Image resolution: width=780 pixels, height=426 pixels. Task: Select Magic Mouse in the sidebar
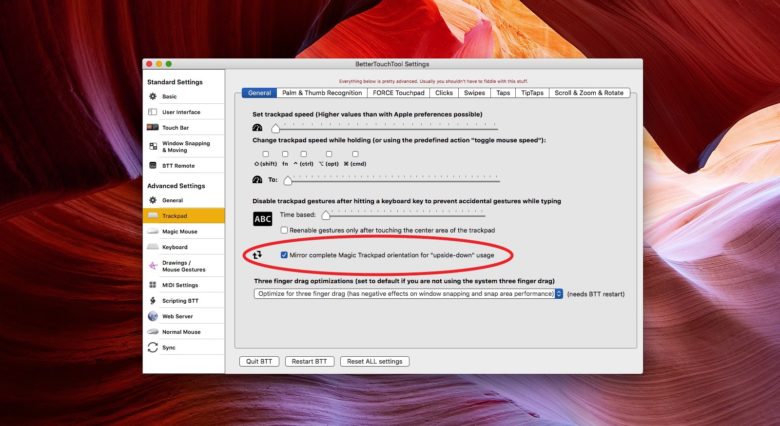179,231
